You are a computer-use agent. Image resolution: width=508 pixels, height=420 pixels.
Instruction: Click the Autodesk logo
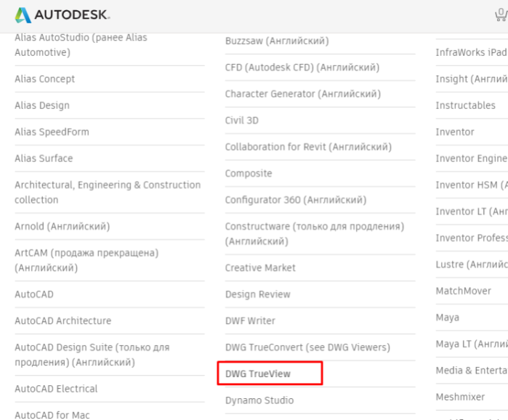[x=63, y=15]
